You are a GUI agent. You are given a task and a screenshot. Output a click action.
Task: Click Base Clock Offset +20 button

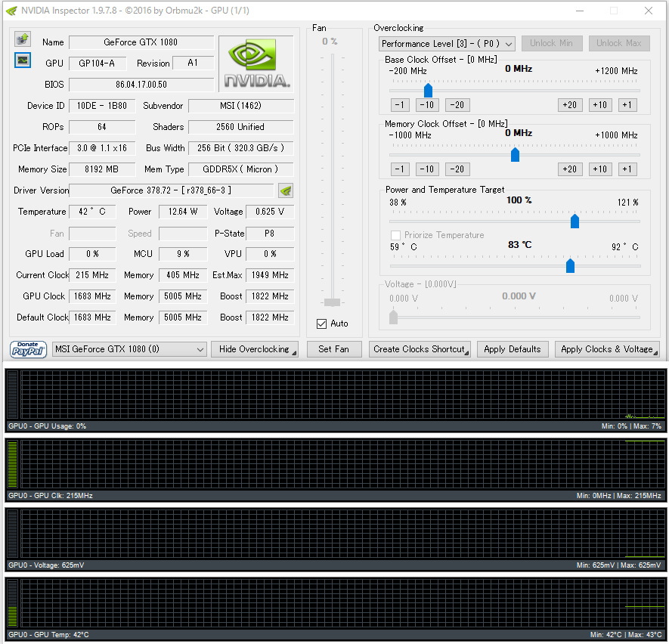pyautogui.click(x=570, y=105)
